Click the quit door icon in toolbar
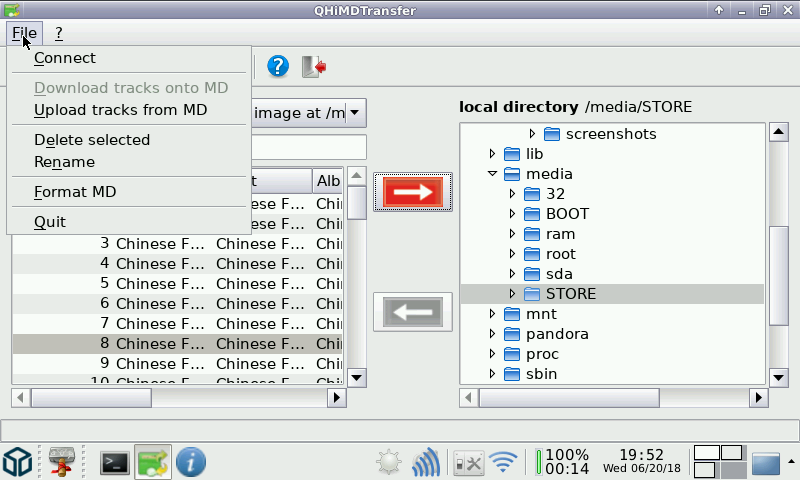The height and width of the screenshot is (480, 800). coord(314,66)
